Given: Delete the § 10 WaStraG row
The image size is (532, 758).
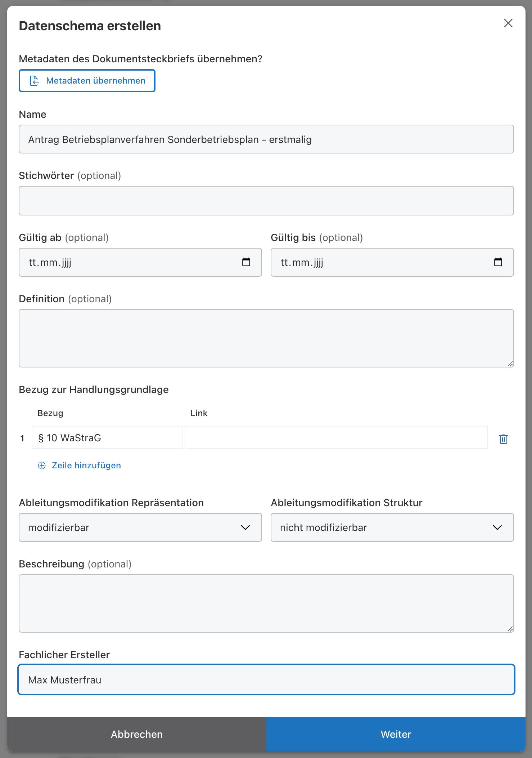Looking at the screenshot, I should coord(503,439).
